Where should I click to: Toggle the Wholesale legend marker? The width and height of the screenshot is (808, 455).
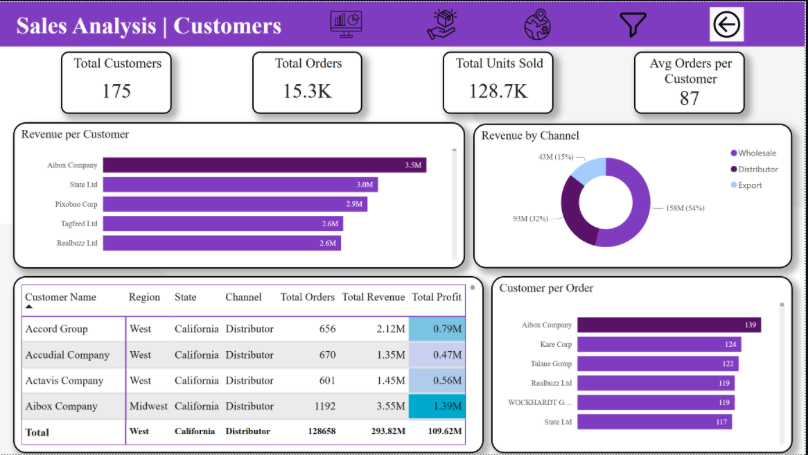733,153
